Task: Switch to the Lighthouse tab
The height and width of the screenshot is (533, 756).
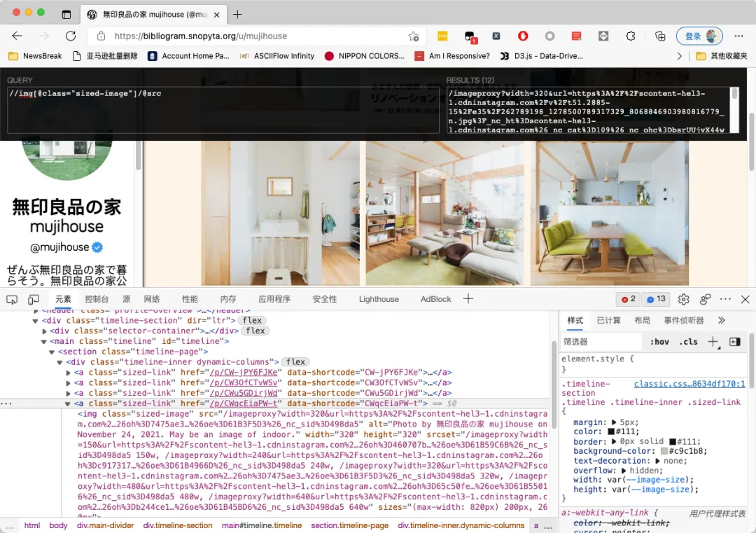Action: point(379,299)
